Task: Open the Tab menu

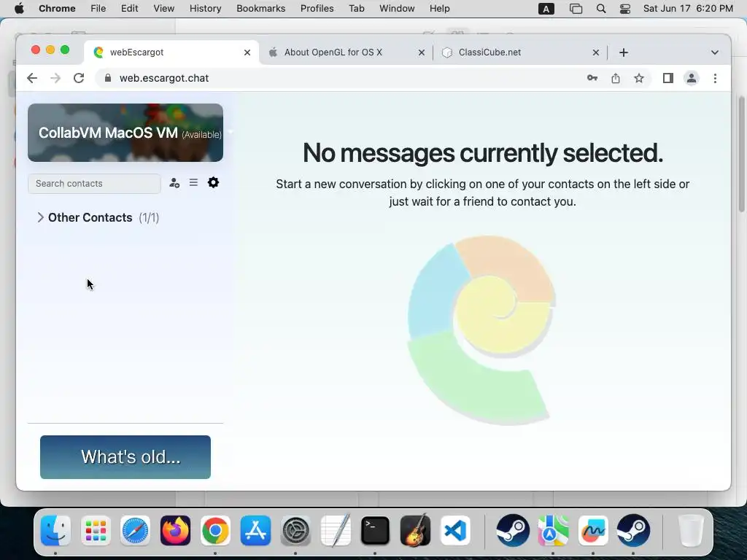Action: coord(356,9)
